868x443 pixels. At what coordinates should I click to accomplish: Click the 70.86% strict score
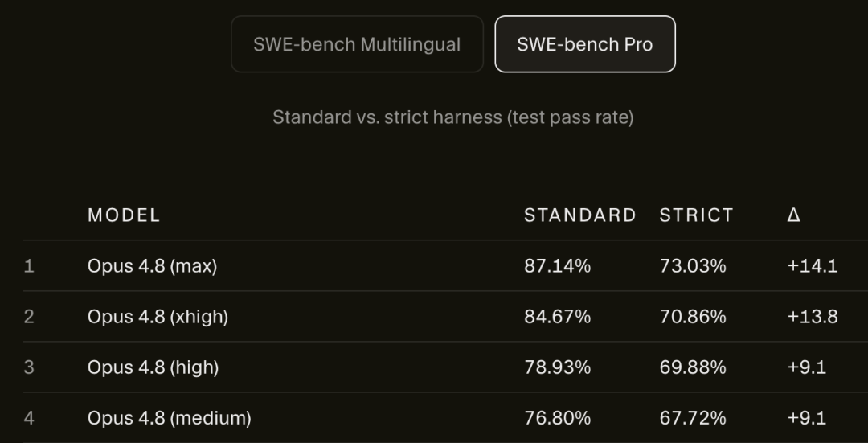click(x=693, y=317)
